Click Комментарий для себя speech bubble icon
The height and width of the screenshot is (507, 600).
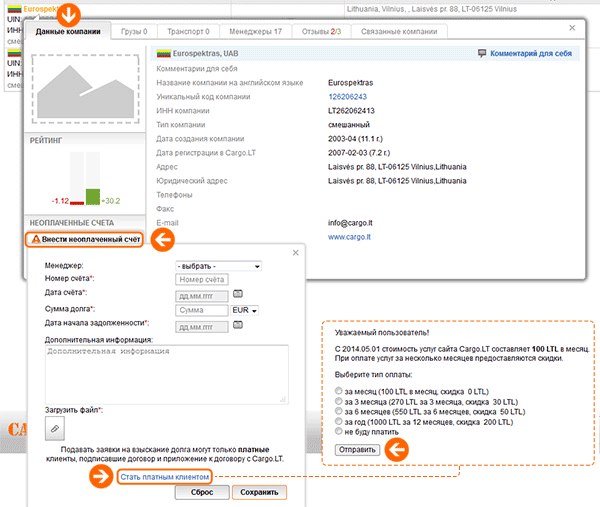click(483, 52)
